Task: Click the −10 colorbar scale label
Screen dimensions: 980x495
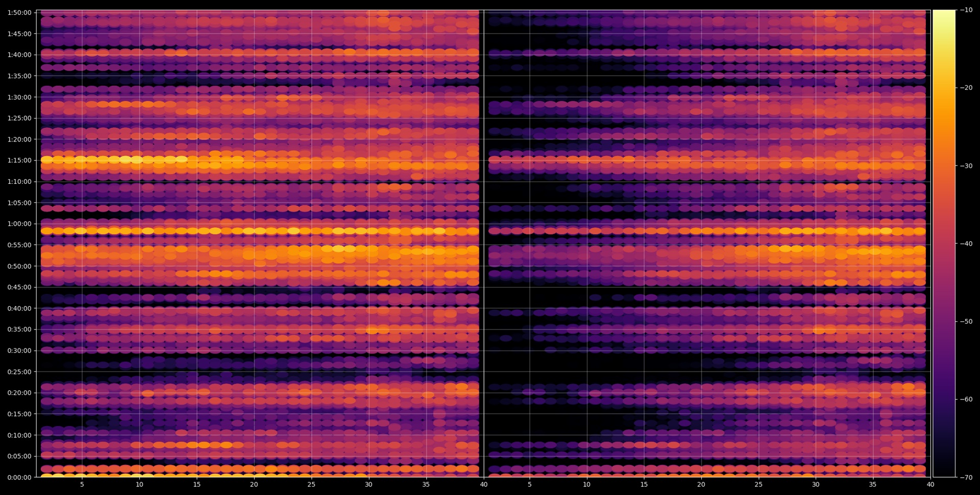Action: (x=966, y=10)
